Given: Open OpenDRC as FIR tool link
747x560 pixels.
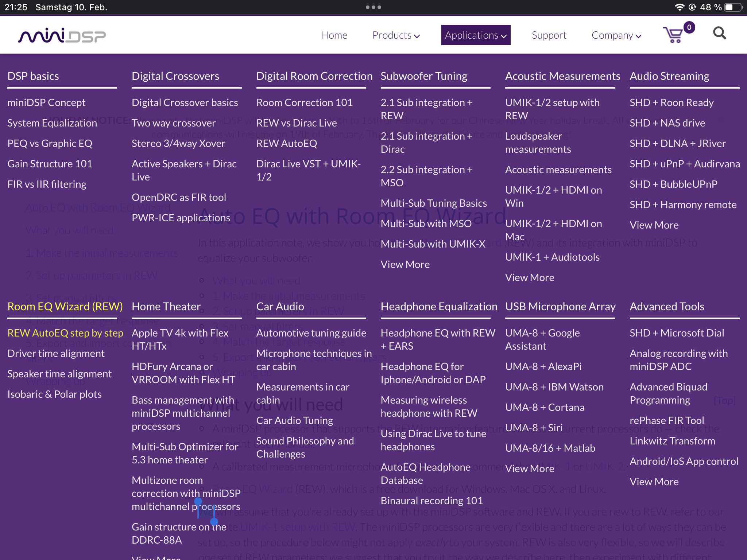Looking at the screenshot, I should [179, 197].
